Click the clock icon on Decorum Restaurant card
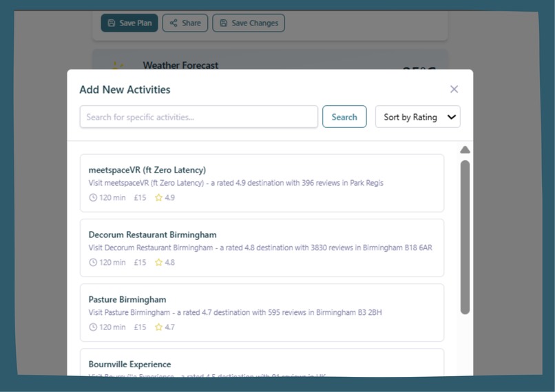Image resolution: width=555 pixels, height=392 pixels. (x=93, y=262)
